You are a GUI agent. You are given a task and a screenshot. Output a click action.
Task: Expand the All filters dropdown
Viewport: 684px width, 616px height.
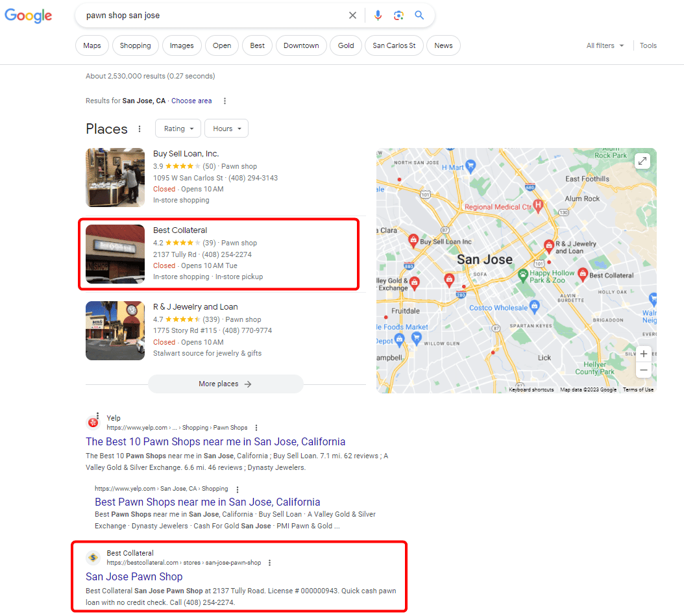pos(605,45)
